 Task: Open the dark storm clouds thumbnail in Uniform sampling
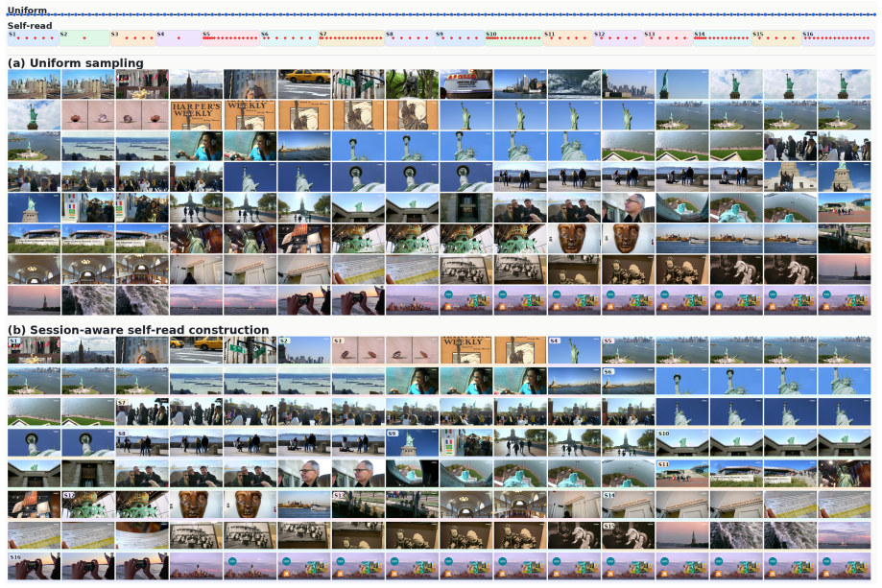pyautogui.click(x=574, y=83)
